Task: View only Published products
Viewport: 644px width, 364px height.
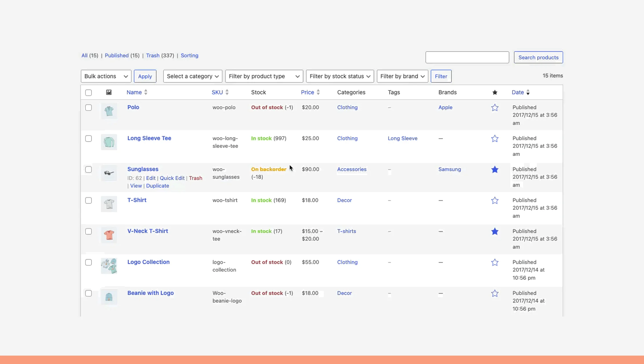Action: coord(117,55)
